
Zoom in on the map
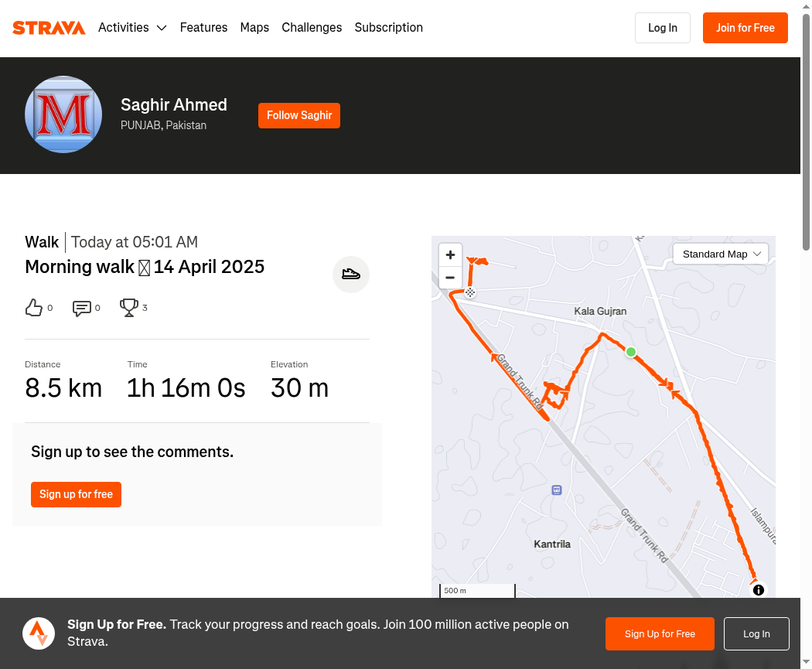[x=450, y=254]
